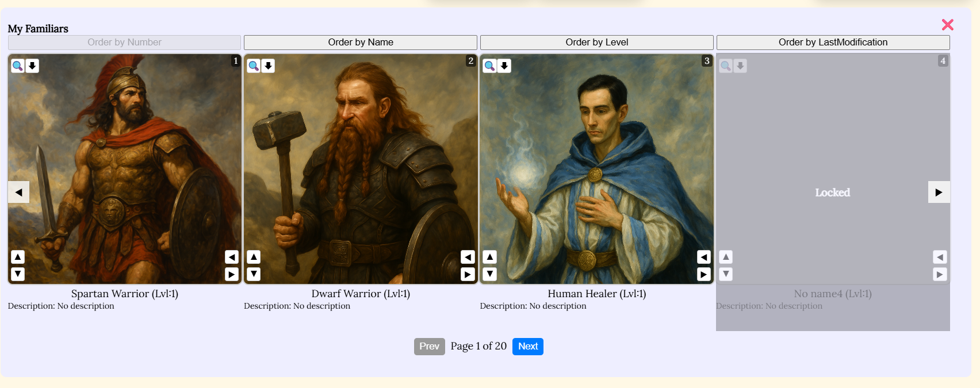Slide carousel with large left arrow
Viewport: 980px width, 388px height.
pyautogui.click(x=19, y=192)
